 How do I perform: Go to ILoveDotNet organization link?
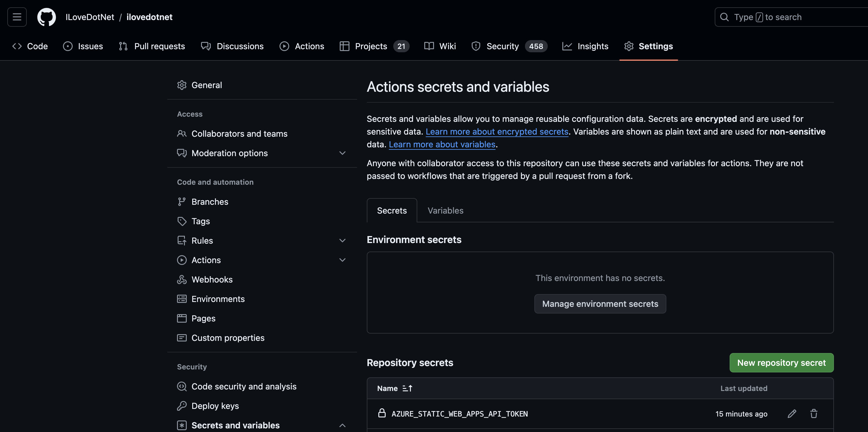(x=90, y=17)
